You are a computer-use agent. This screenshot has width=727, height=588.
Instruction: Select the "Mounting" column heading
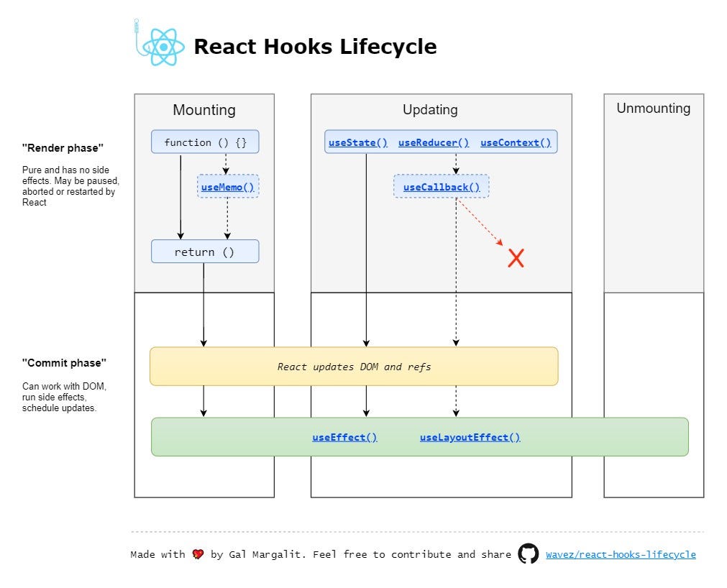click(x=204, y=110)
